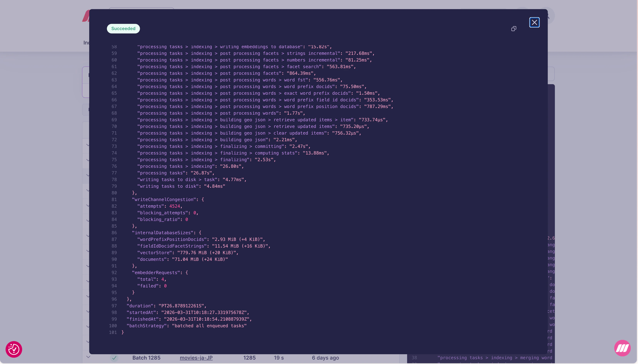Click the Succeeded status badge

coord(123,28)
